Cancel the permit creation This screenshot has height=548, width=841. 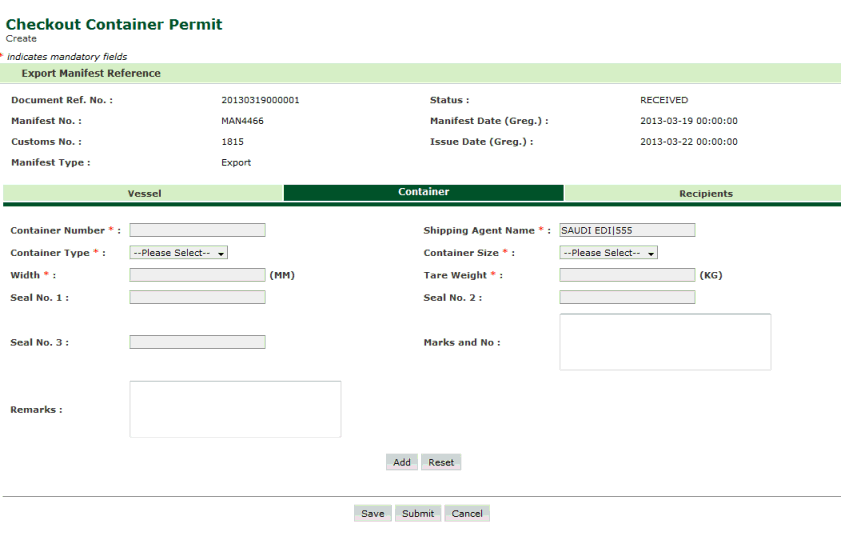coord(466,513)
